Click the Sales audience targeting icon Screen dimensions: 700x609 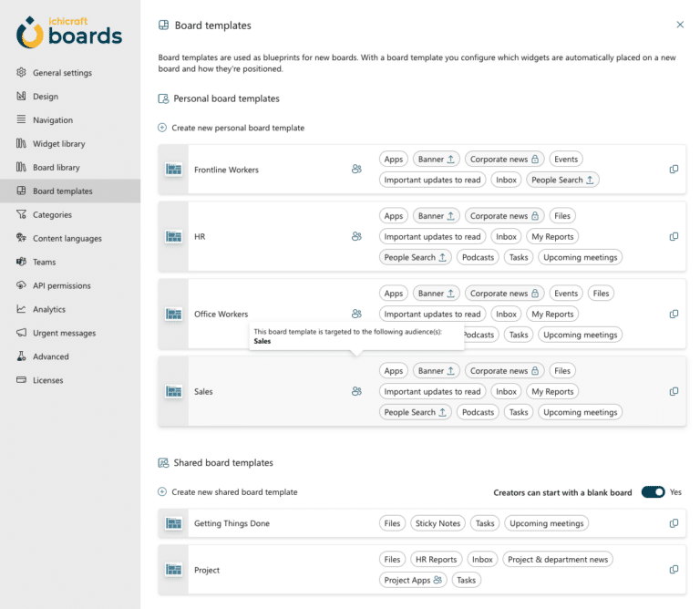(356, 391)
